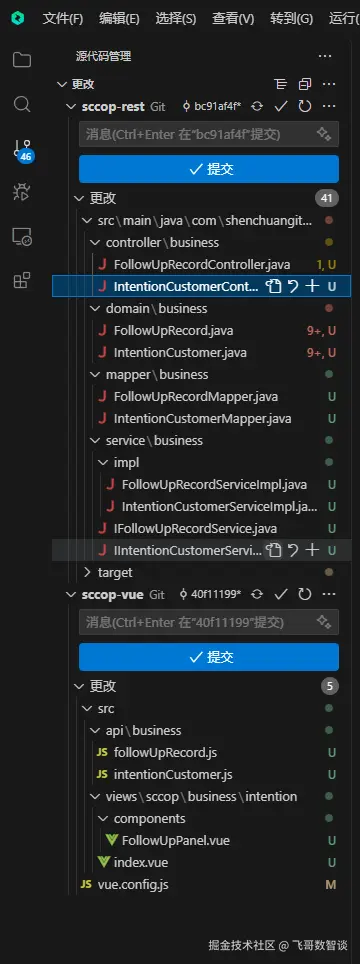Open the Run and Debug bug icon

pos(22,192)
